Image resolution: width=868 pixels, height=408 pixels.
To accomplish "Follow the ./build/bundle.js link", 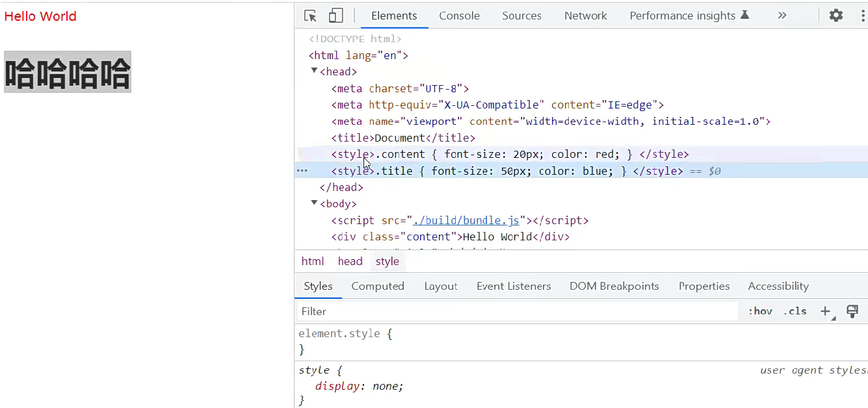I will tap(466, 220).
